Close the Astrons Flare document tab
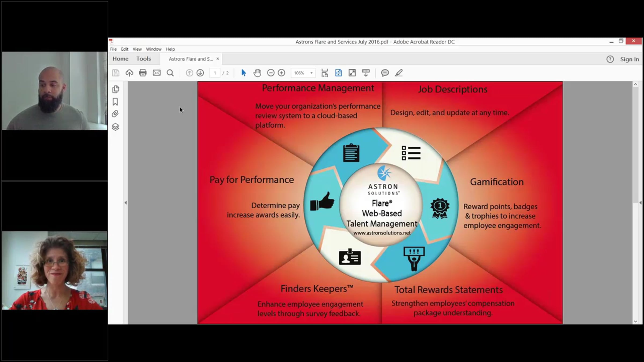The image size is (644, 362). click(218, 59)
